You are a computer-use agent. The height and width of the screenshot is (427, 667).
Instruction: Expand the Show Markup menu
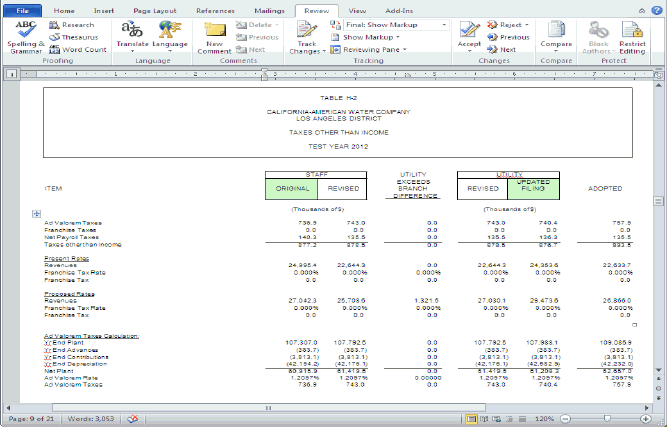point(370,36)
